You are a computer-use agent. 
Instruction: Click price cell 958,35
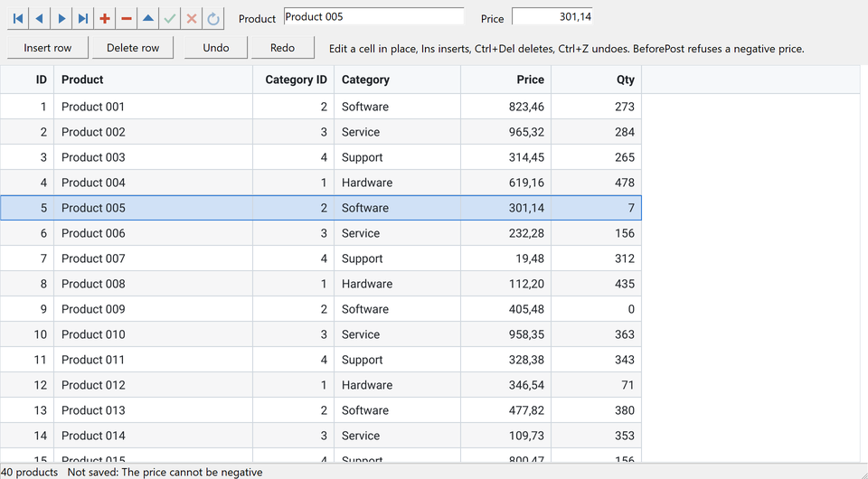506,334
